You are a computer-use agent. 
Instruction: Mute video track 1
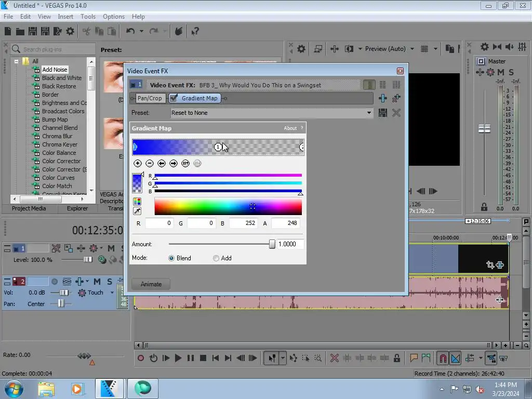[111, 248]
